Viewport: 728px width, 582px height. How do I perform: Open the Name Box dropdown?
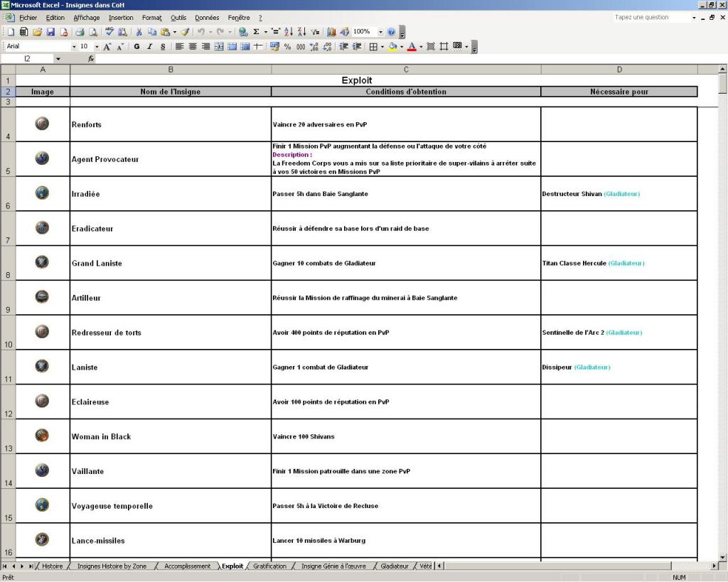(x=58, y=58)
